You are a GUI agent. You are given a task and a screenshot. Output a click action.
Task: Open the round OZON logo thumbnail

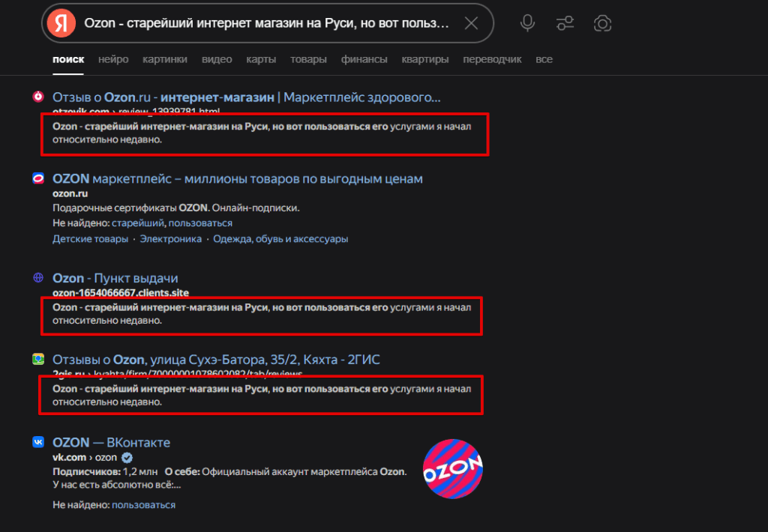452,469
